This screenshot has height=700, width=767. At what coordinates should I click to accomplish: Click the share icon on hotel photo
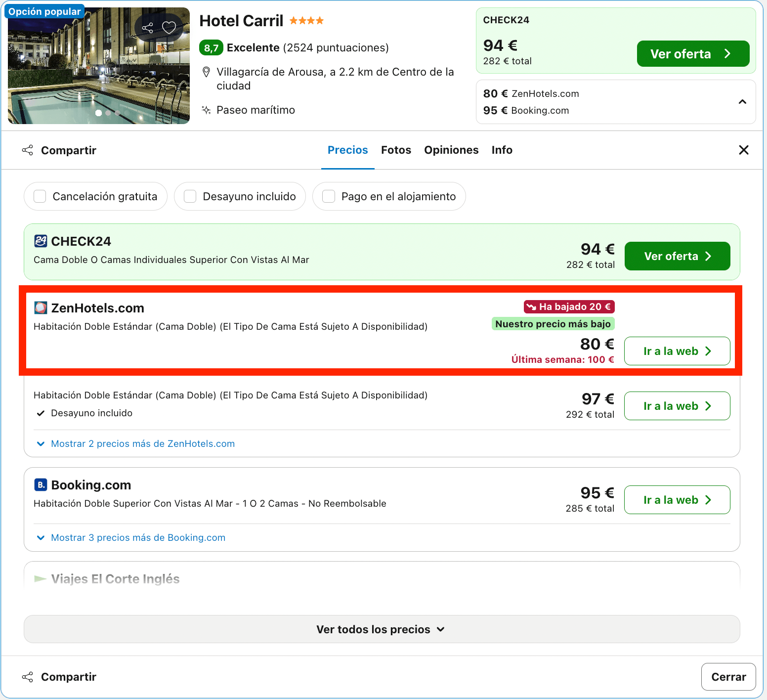pyautogui.click(x=147, y=28)
